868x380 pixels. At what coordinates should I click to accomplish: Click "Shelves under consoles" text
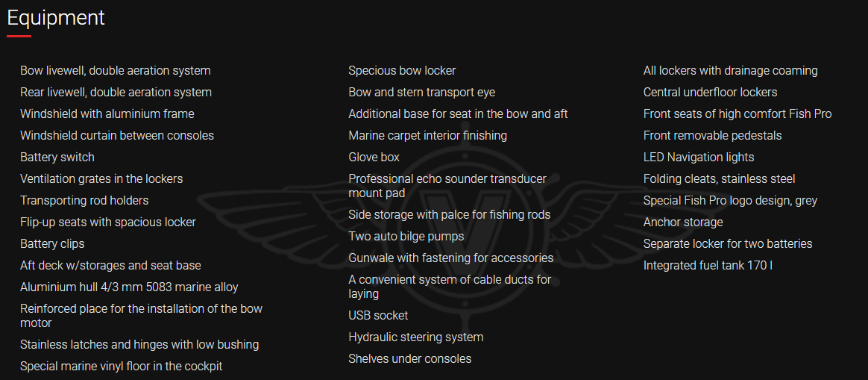[x=410, y=359]
